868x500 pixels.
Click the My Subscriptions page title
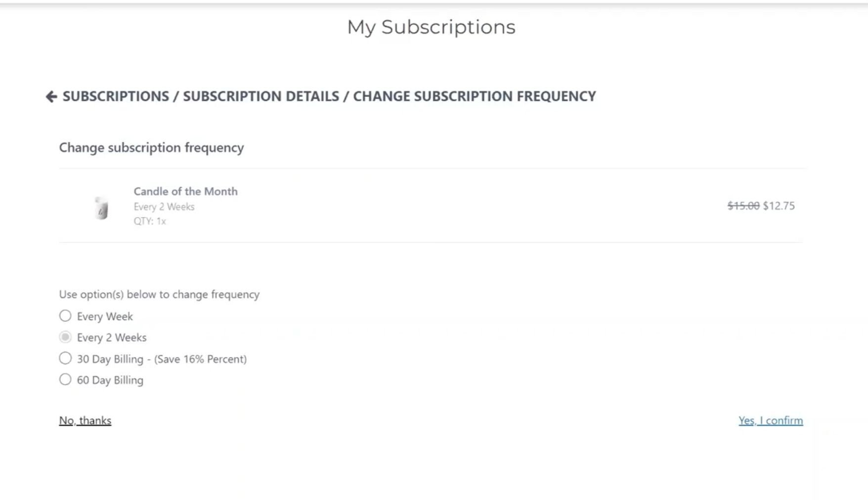(x=431, y=27)
